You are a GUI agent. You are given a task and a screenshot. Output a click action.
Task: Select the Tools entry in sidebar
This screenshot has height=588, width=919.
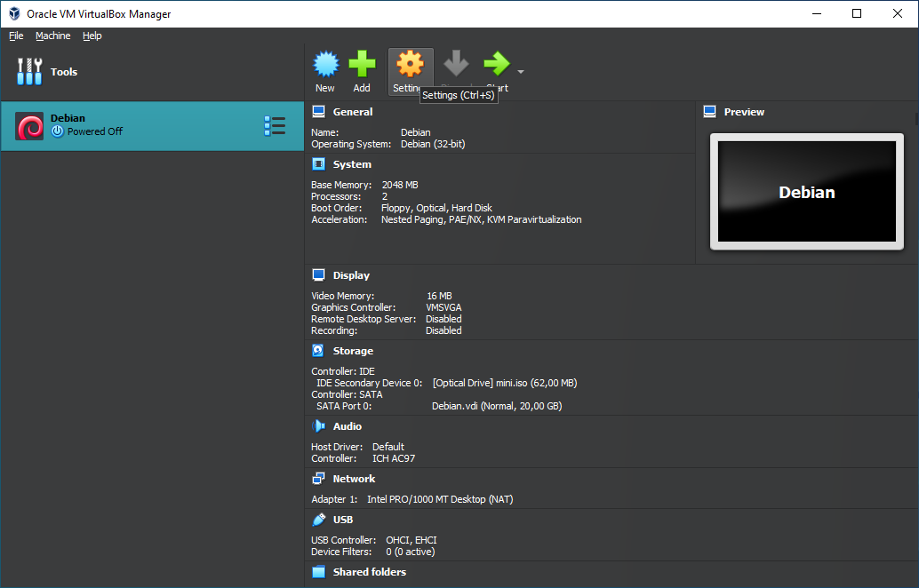[152, 71]
